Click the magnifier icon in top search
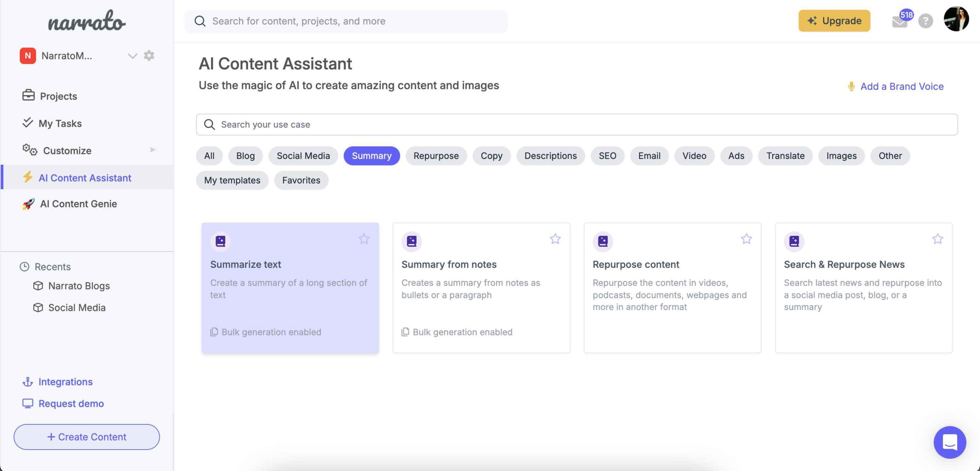Screen dimensions: 980x471 pyautogui.click(x=200, y=21)
